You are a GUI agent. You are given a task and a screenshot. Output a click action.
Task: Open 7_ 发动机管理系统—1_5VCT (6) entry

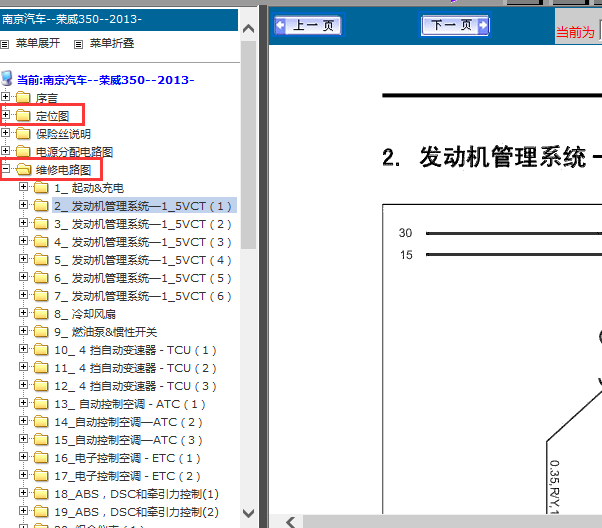(x=143, y=296)
